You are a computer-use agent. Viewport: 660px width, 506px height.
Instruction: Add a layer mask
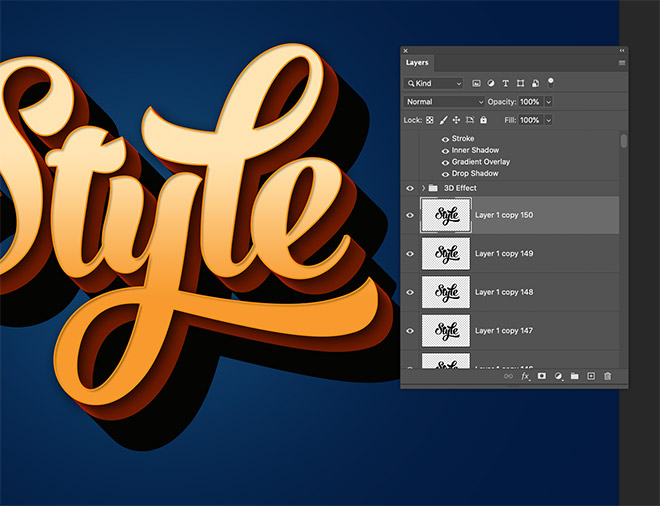click(542, 376)
